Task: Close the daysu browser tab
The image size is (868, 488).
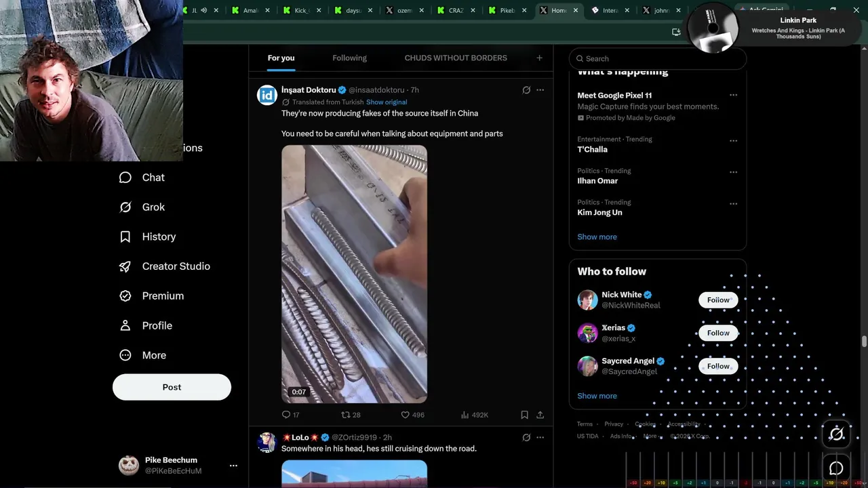Action: [x=370, y=10]
